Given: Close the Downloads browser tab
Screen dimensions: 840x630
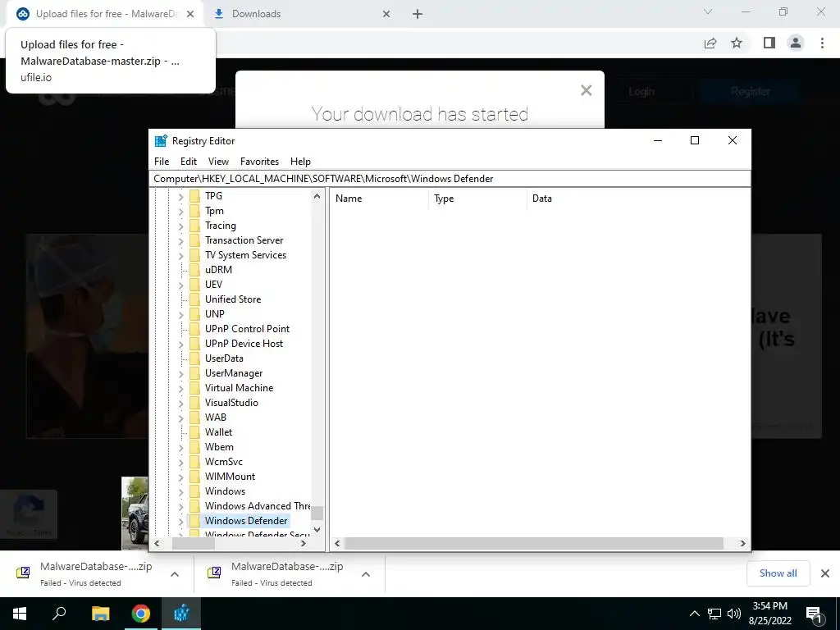Looking at the screenshot, I should (386, 15).
